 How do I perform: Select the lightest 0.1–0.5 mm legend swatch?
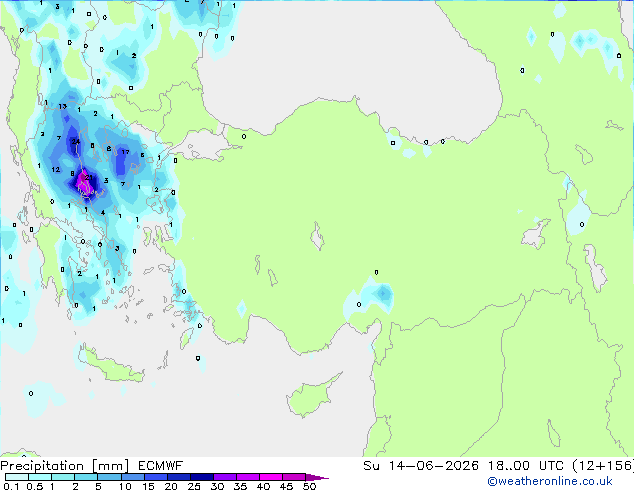(x=17, y=477)
